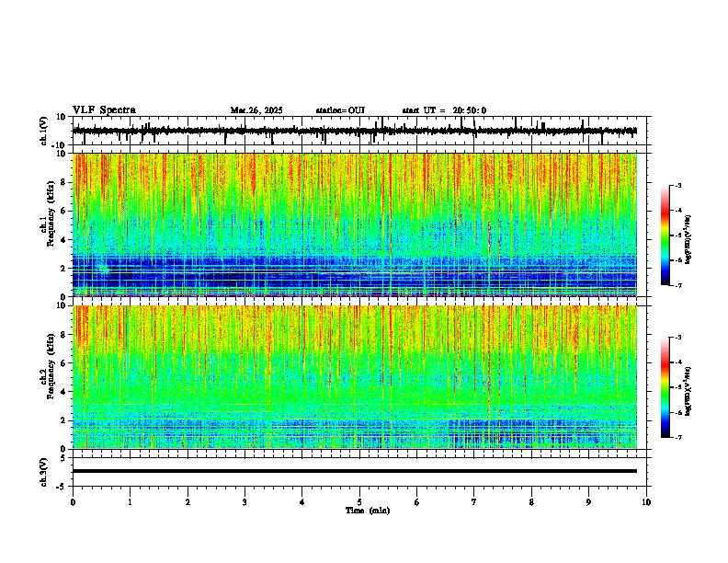Click the "5" tick on ch.3(V) axis
Screen dimensions: 728x563
coord(63,457)
